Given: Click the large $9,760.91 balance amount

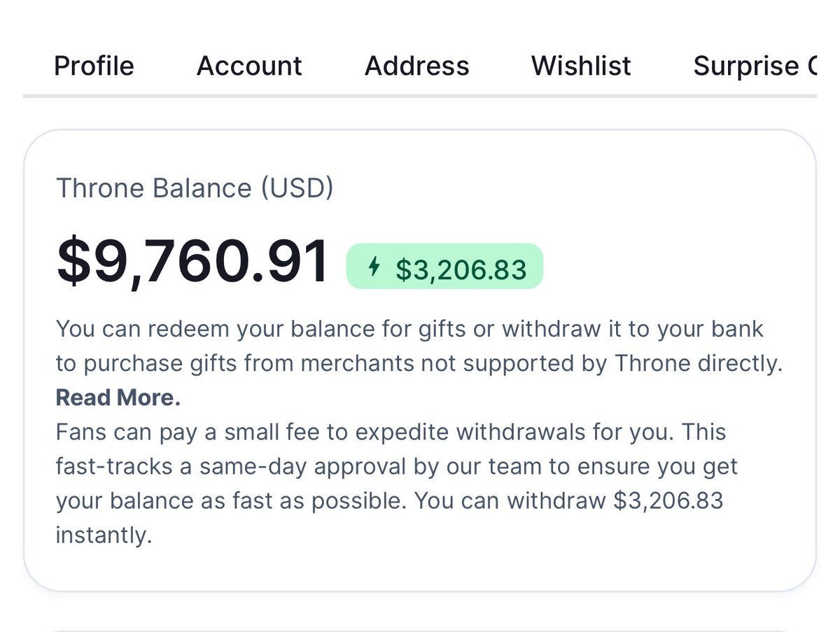Looking at the screenshot, I should tap(192, 262).
